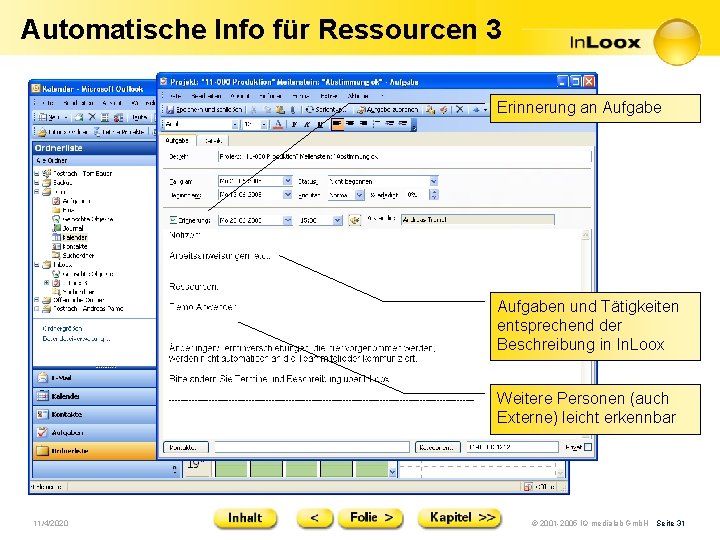Open the Bearbeiten menu in task window
The image size is (720, 540).
(206, 96)
